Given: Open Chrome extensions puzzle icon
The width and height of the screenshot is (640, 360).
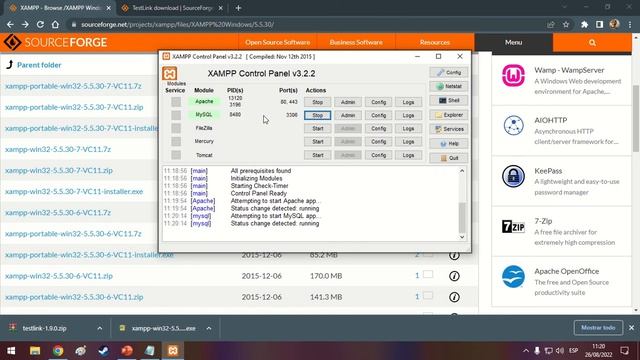Looking at the screenshot, I should pos(584,24).
